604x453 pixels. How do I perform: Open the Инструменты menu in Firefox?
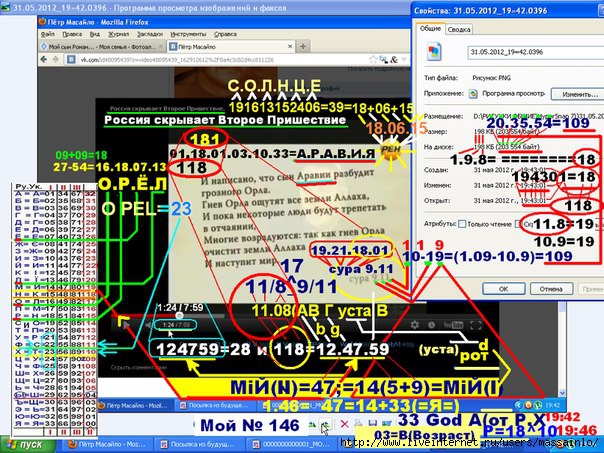tap(188, 34)
